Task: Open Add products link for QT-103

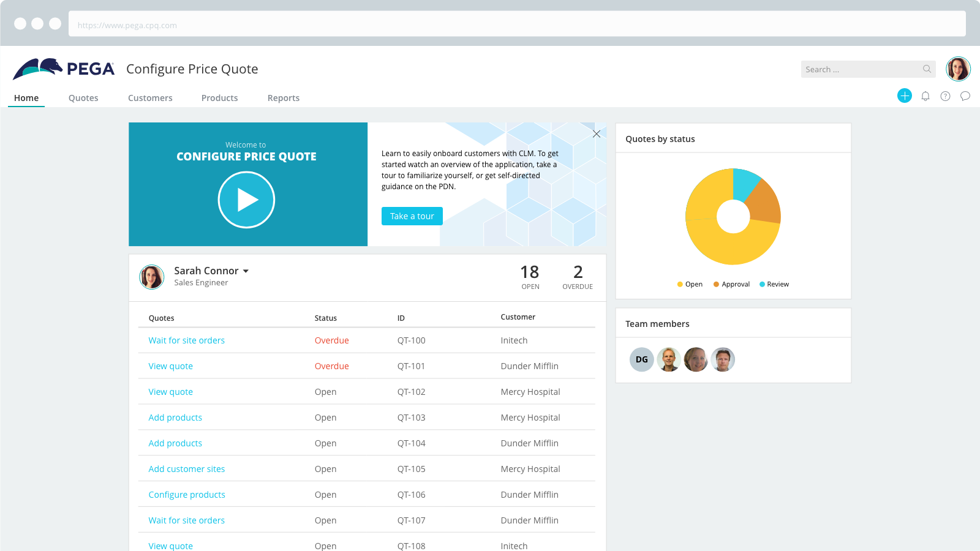Action: tap(175, 418)
